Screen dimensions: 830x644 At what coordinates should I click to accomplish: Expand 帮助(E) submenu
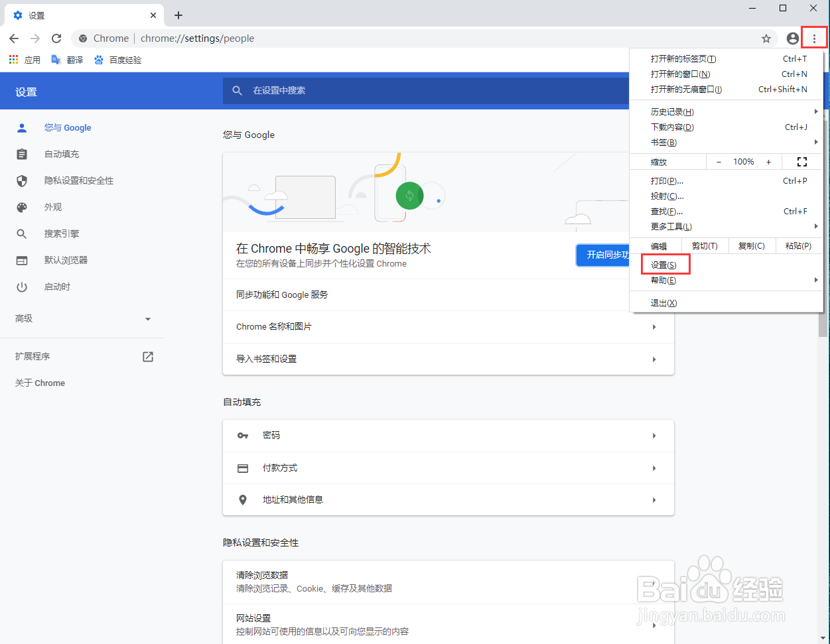(726, 281)
